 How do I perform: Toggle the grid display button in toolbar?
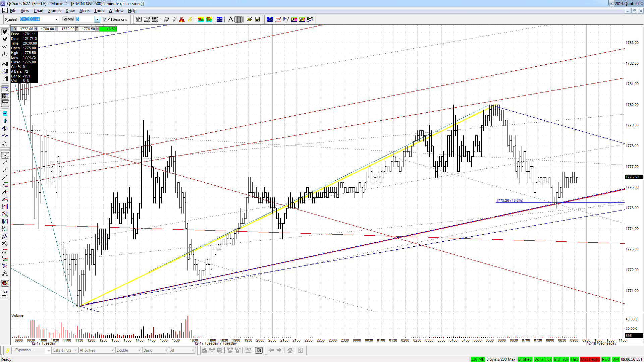(238, 19)
